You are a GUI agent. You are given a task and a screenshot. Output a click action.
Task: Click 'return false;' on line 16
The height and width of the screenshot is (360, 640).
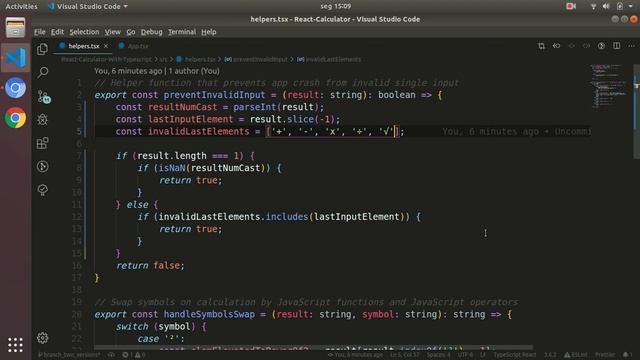click(x=150, y=266)
